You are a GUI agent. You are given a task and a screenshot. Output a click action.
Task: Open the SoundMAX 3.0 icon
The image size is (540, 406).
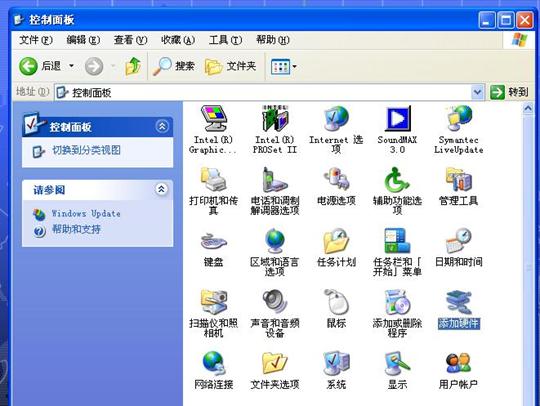click(x=397, y=130)
